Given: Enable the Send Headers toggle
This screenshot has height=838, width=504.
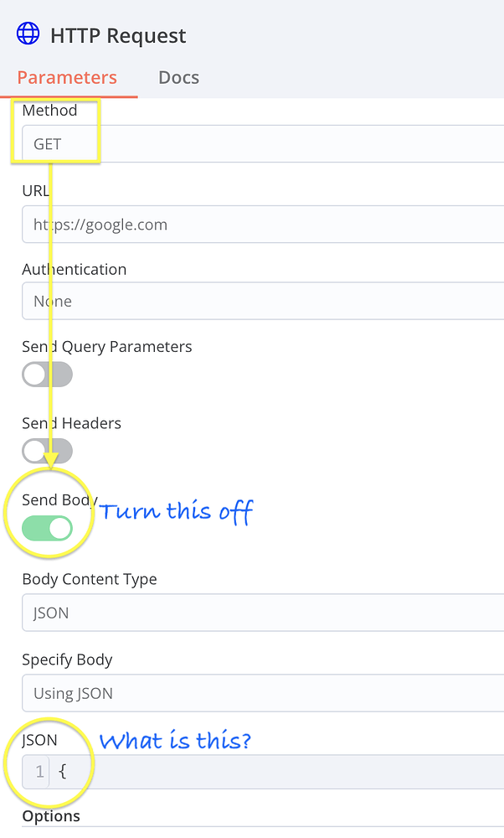Looking at the screenshot, I should click(47, 451).
